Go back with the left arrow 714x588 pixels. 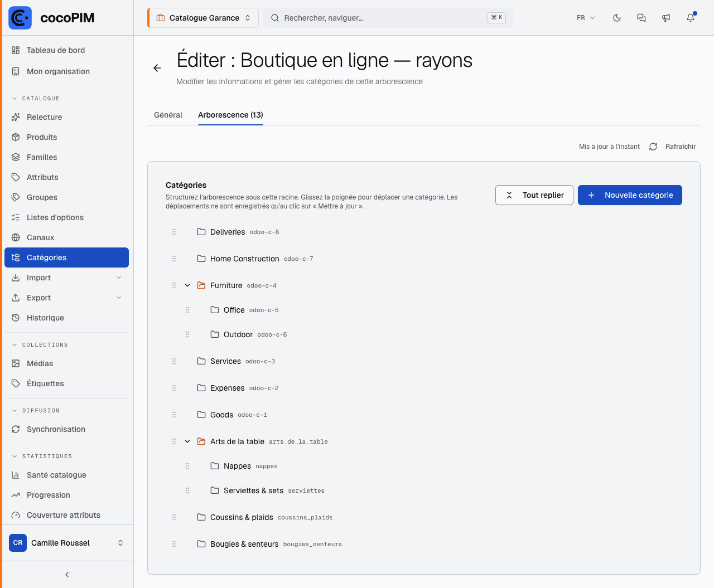157,68
